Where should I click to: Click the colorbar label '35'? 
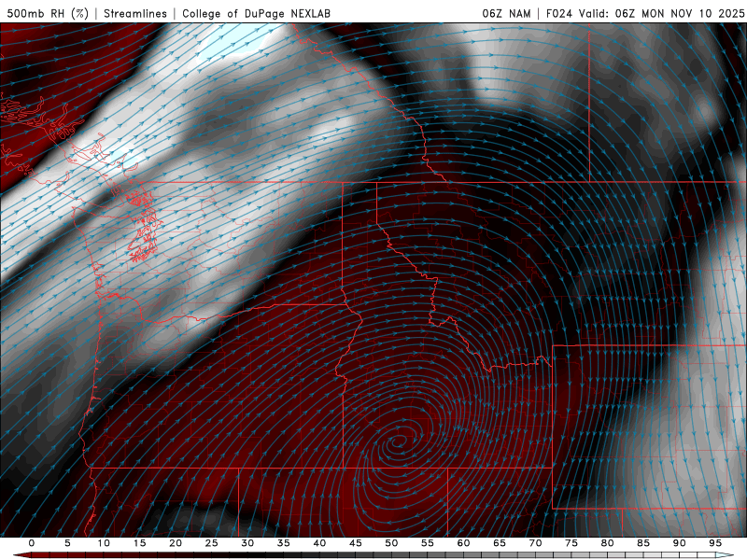[284, 543]
